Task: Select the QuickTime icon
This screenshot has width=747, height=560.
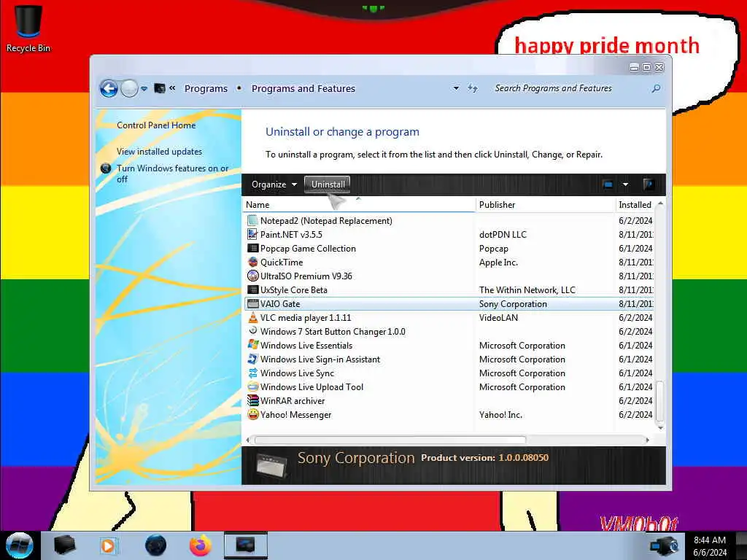Action: [x=252, y=262]
